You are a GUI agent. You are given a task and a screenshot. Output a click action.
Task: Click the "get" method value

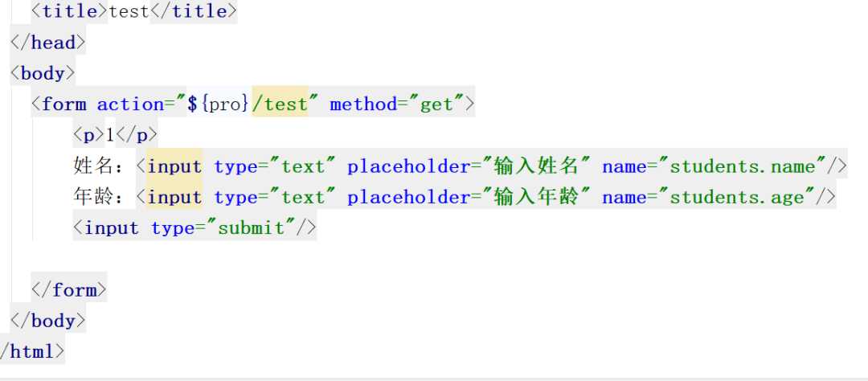pyautogui.click(x=437, y=104)
